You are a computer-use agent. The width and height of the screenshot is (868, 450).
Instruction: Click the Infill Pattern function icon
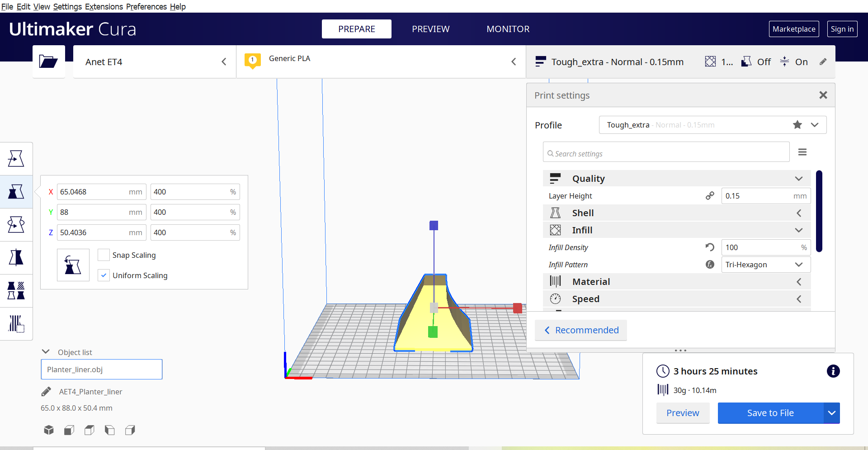710,265
